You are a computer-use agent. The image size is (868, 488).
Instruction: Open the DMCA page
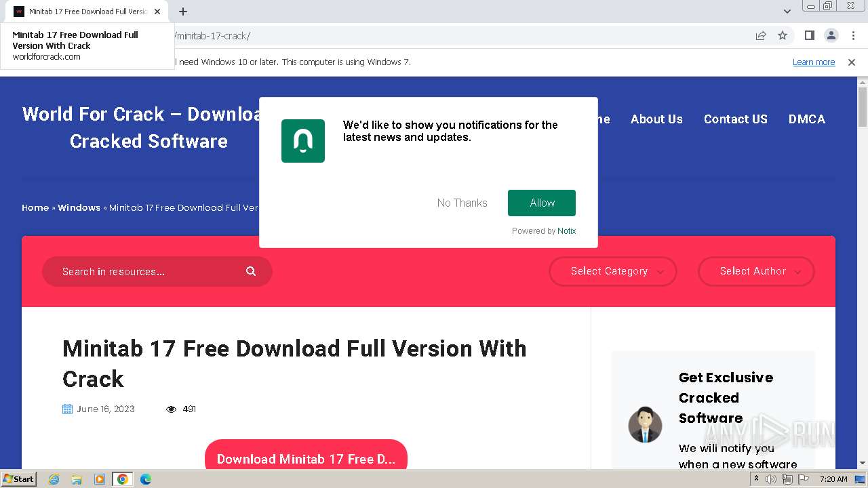tap(807, 119)
